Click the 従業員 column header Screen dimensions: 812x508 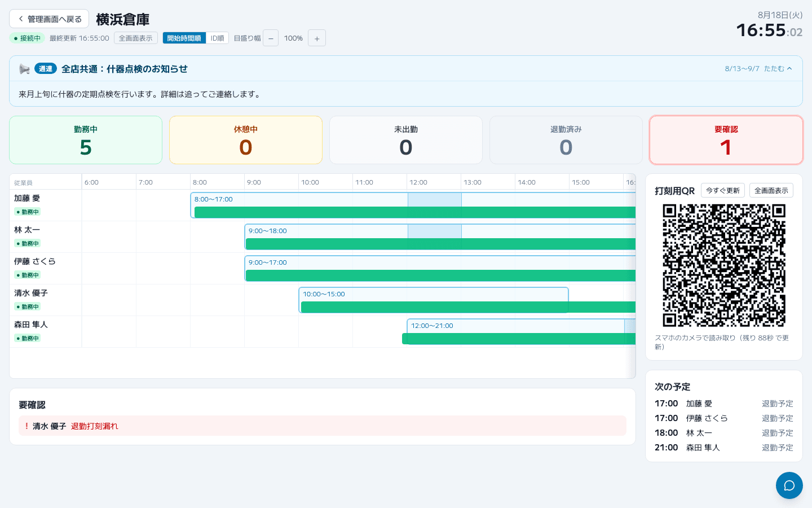pos(23,183)
